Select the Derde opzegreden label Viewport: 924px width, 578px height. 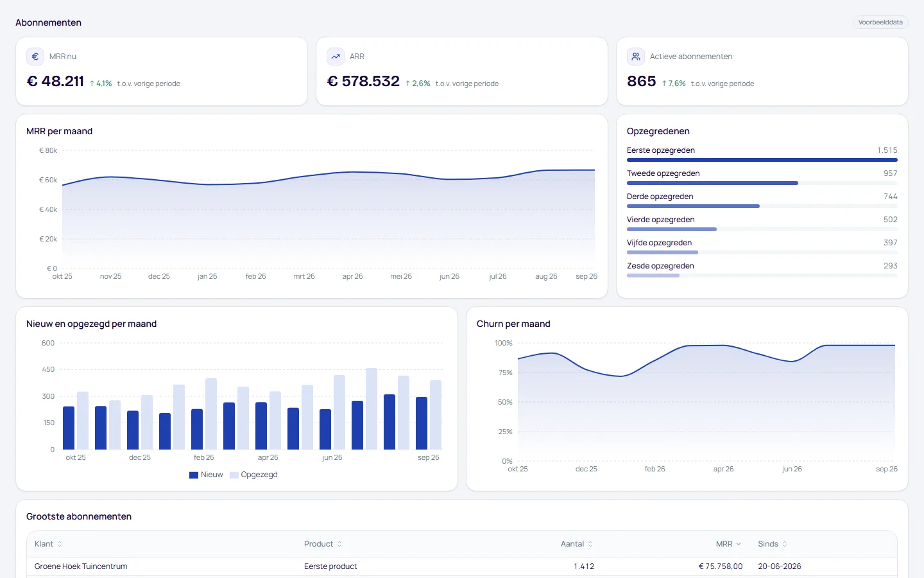point(660,197)
